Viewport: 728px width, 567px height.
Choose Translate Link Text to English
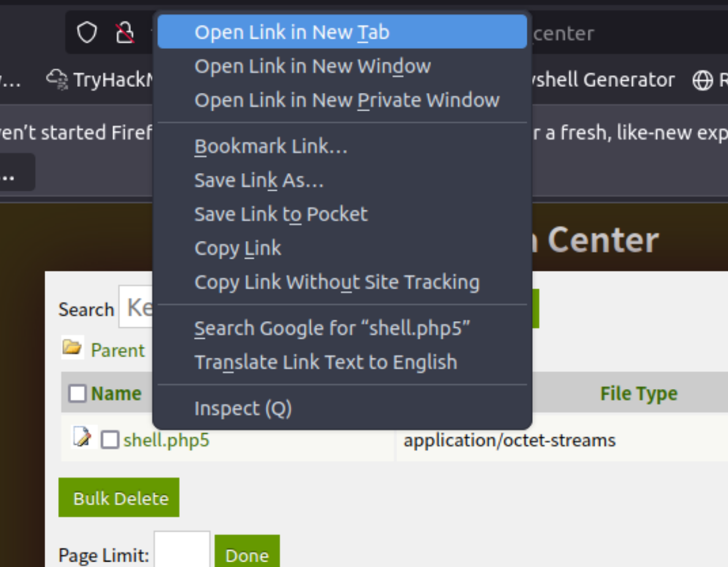point(342,362)
